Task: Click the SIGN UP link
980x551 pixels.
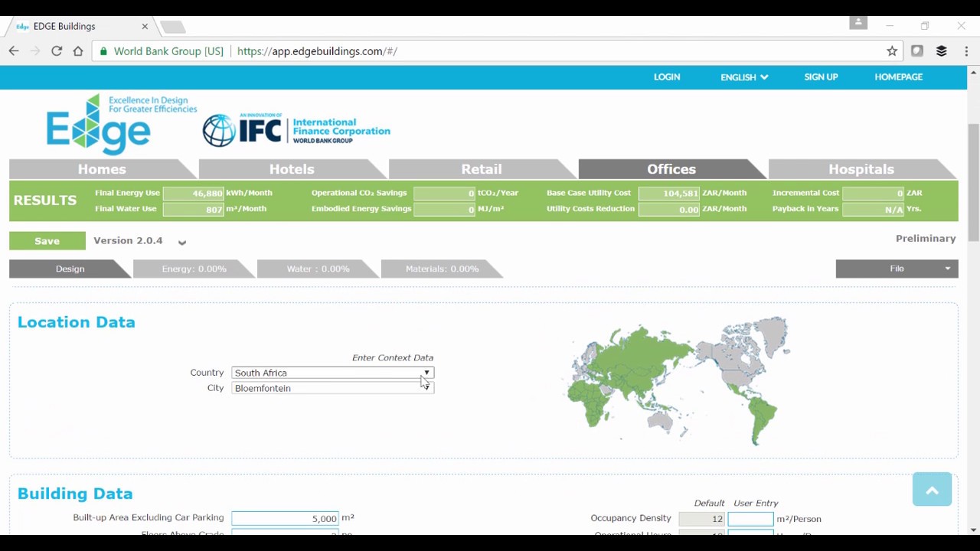Action: 821,77
